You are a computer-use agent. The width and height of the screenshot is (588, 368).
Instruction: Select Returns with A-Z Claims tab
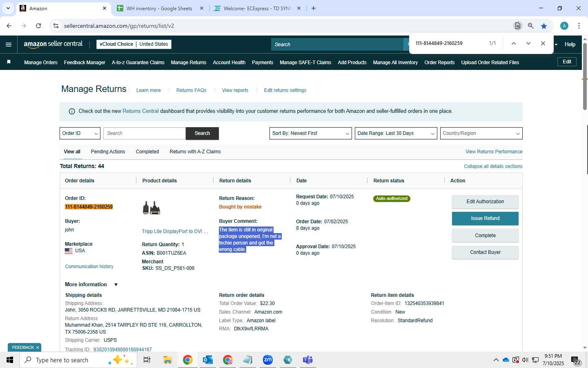click(195, 152)
